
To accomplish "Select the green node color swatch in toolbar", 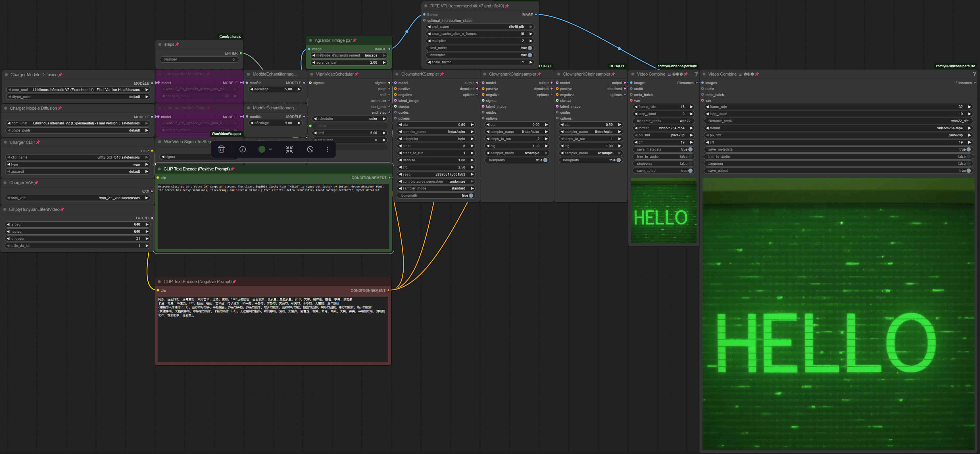I will 262,149.
